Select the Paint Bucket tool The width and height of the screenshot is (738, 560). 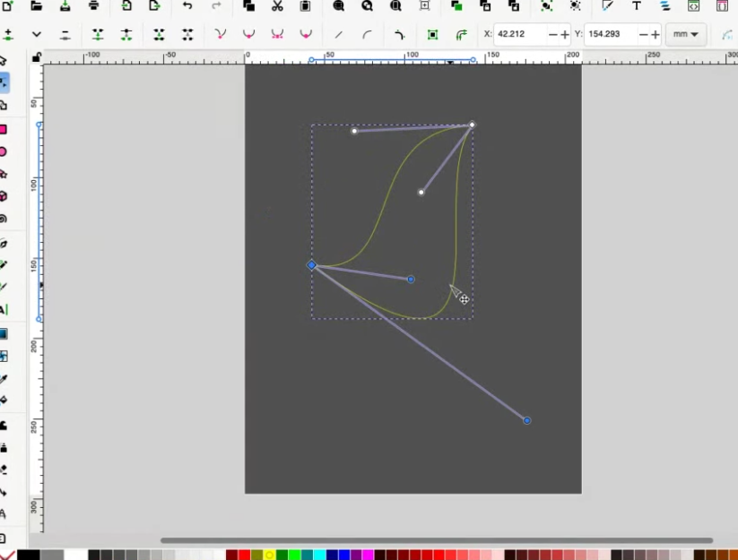[4, 401]
